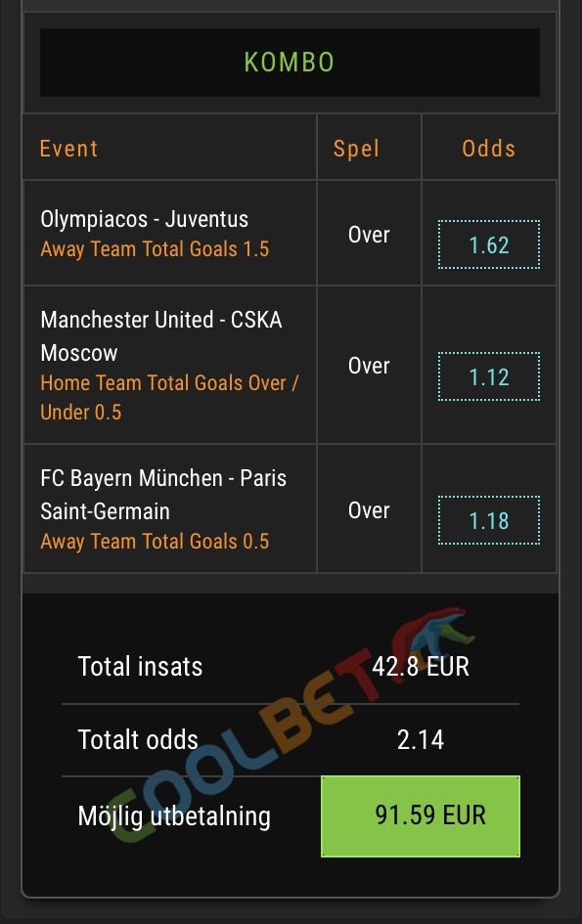Open the Manchester United - CSKA Moscow event
This screenshot has height=924, width=582.
(161, 336)
